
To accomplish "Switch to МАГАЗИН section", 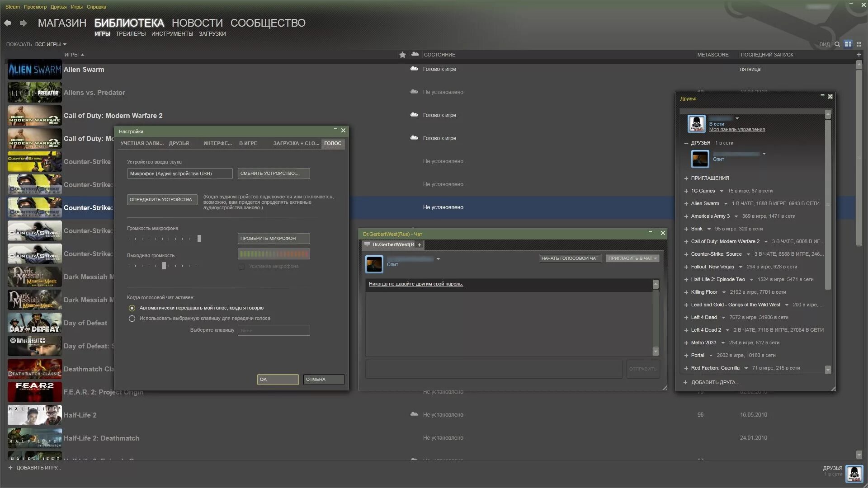I will pos(62,23).
